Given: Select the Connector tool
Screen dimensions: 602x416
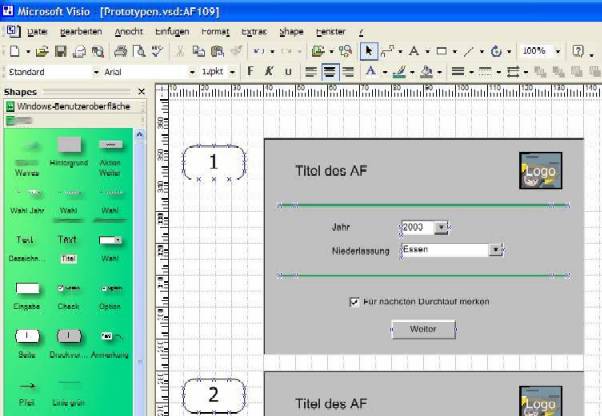Looking at the screenshot, I should (387, 51).
